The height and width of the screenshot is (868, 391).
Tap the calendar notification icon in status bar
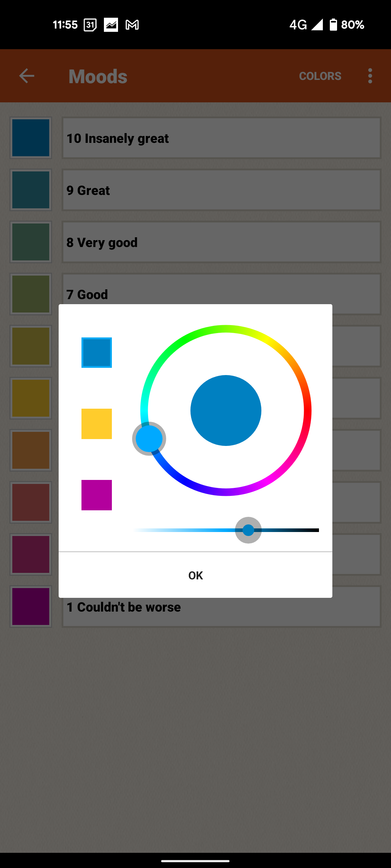(x=90, y=25)
